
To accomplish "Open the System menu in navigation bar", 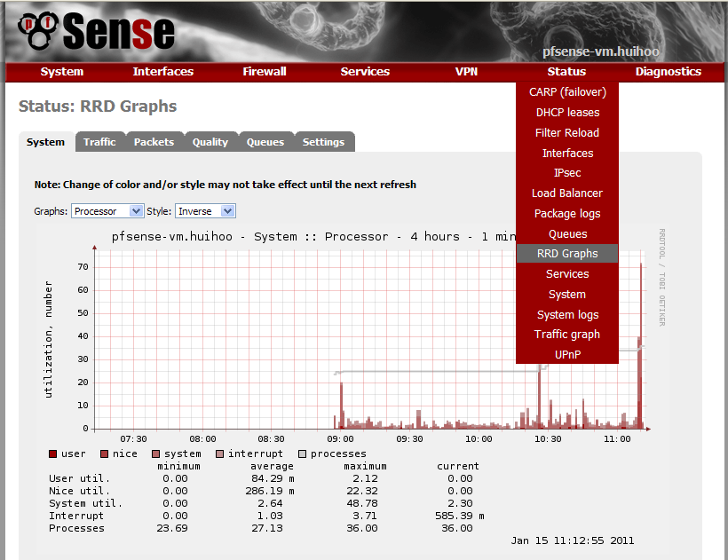I will 62,72.
